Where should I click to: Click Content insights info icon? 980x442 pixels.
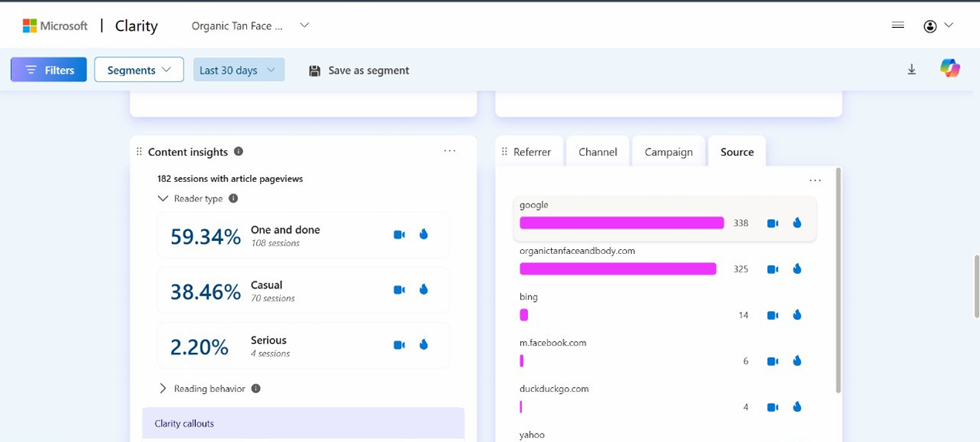(x=238, y=152)
